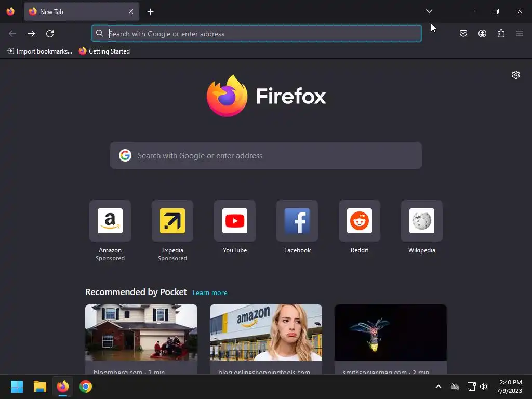Focus the center Google search box

point(266,155)
